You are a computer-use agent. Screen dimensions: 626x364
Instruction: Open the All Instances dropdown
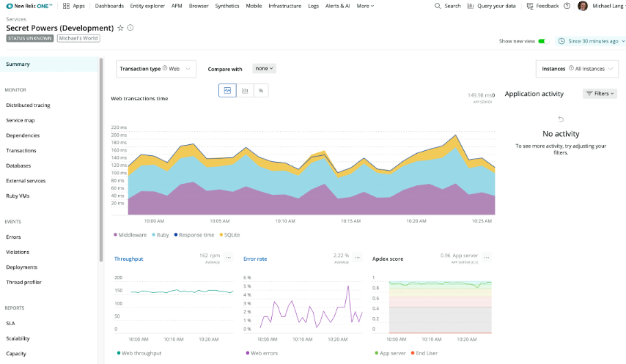coord(577,69)
